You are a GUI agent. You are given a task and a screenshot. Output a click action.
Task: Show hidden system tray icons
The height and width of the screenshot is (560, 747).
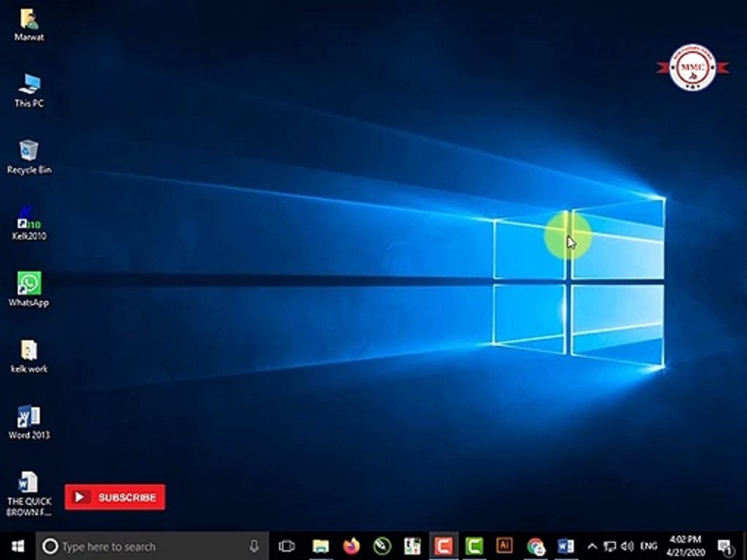pos(592,546)
